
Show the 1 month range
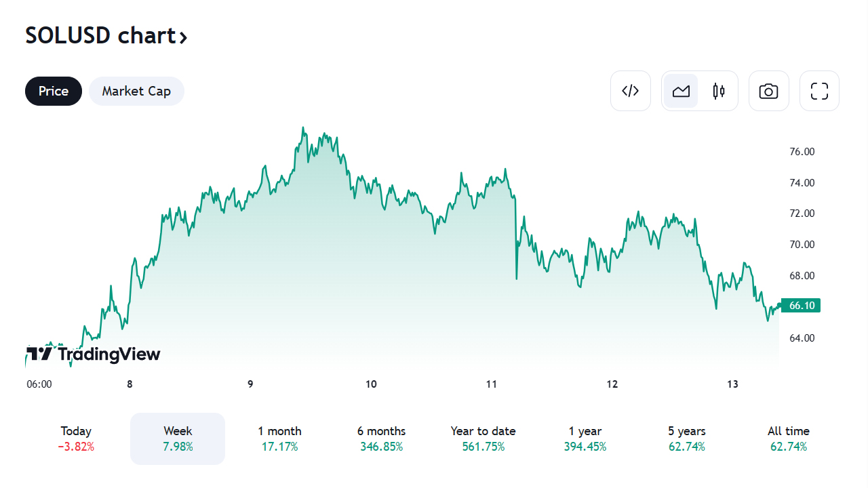[279, 439]
